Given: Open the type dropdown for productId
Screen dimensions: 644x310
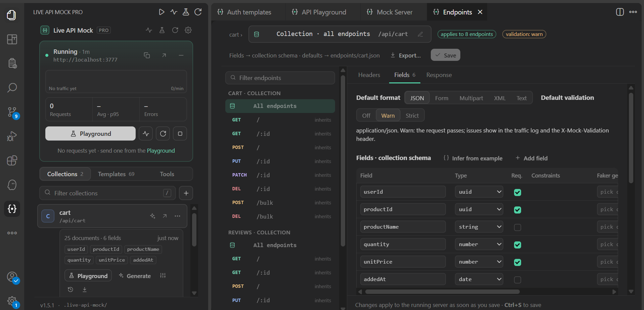Looking at the screenshot, I should coord(479,209).
